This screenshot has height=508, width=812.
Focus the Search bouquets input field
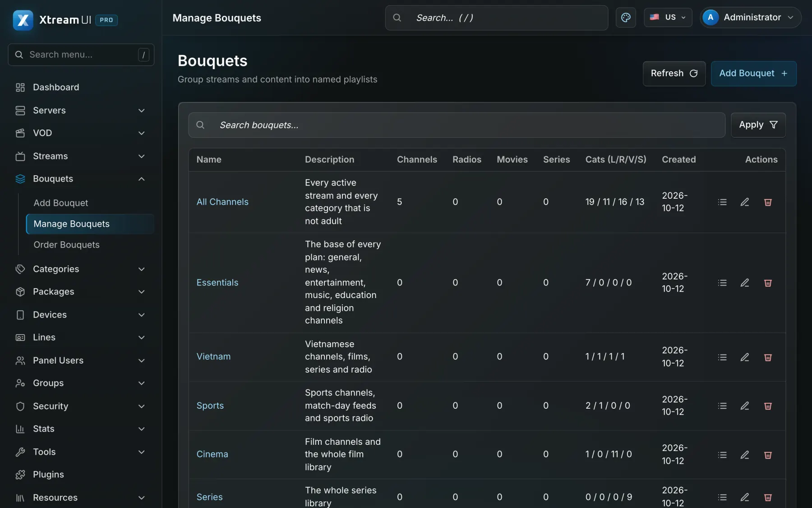click(x=457, y=125)
